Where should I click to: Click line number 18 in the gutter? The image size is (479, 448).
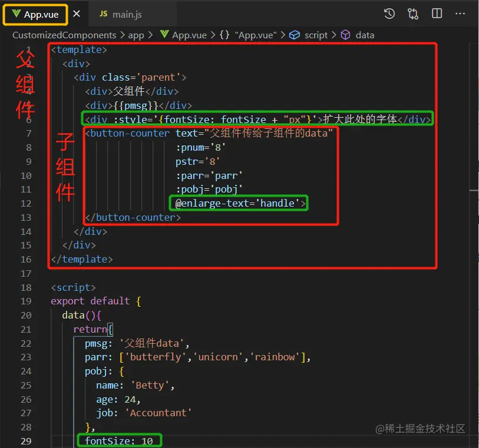tap(26, 287)
